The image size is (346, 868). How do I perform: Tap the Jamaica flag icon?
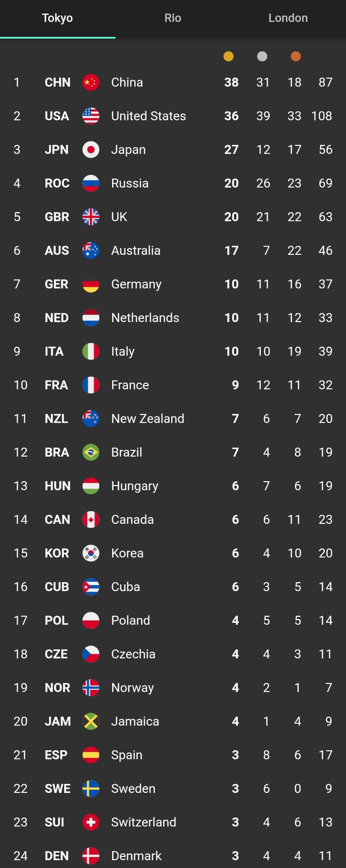tap(91, 721)
